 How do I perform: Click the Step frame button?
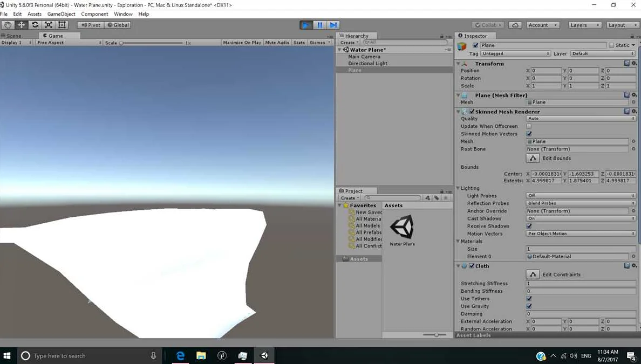coord(333,25)
